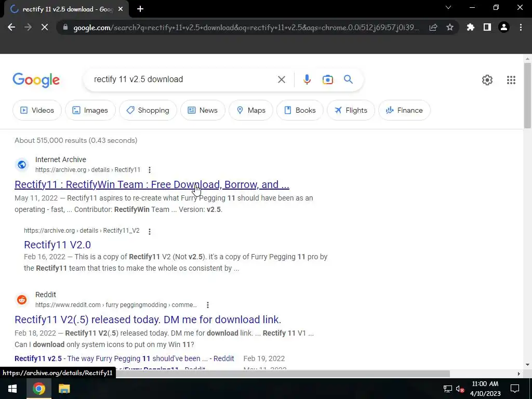The image size is (532, 399).
Task: Stop loading the page
Action: 45,28
